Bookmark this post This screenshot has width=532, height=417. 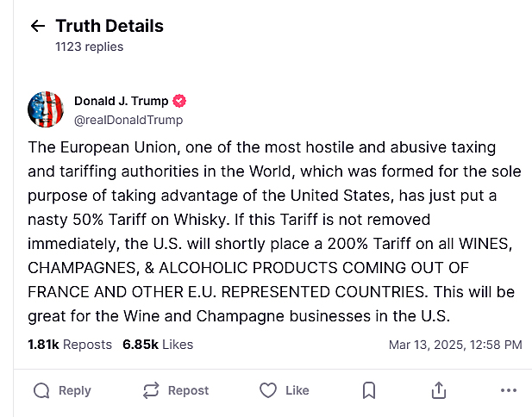click(x=369, y=391)
